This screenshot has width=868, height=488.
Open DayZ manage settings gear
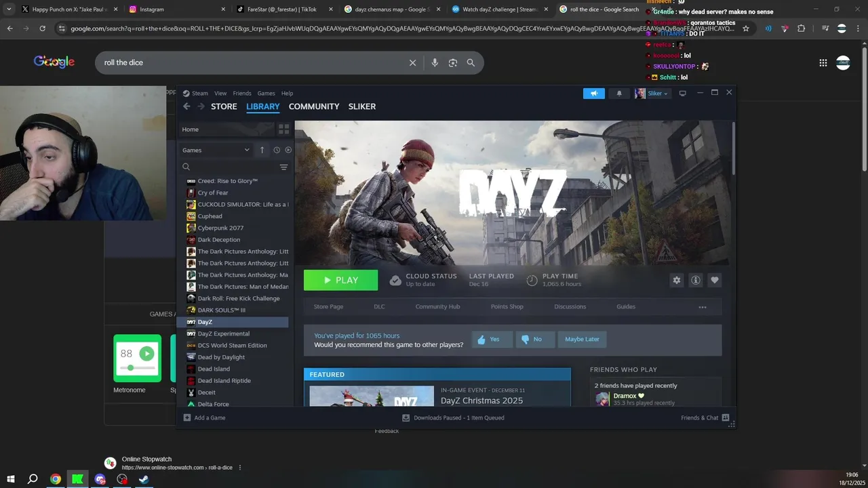676,280
